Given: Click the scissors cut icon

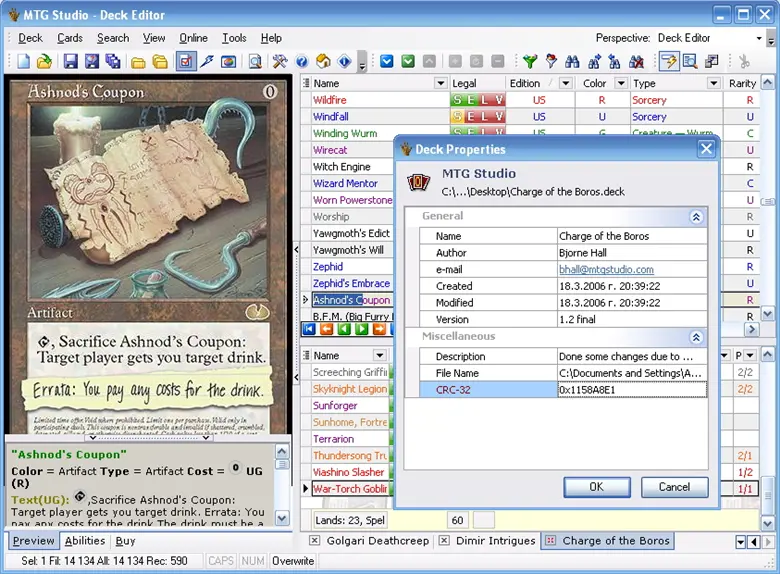Looking at the screenshot, I should [743, 62].
